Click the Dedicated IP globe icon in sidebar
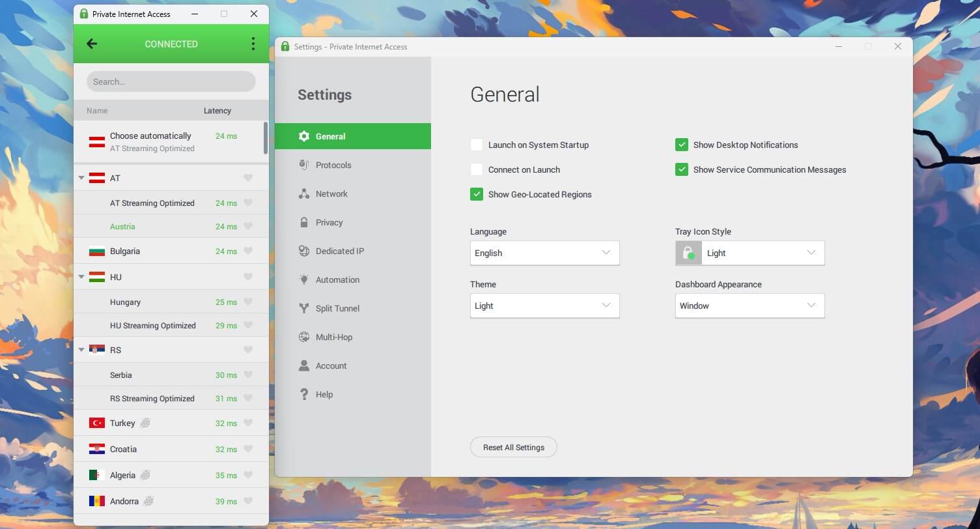Image resolution: width=980 pixels, height=529 pixels. point(303,251)
